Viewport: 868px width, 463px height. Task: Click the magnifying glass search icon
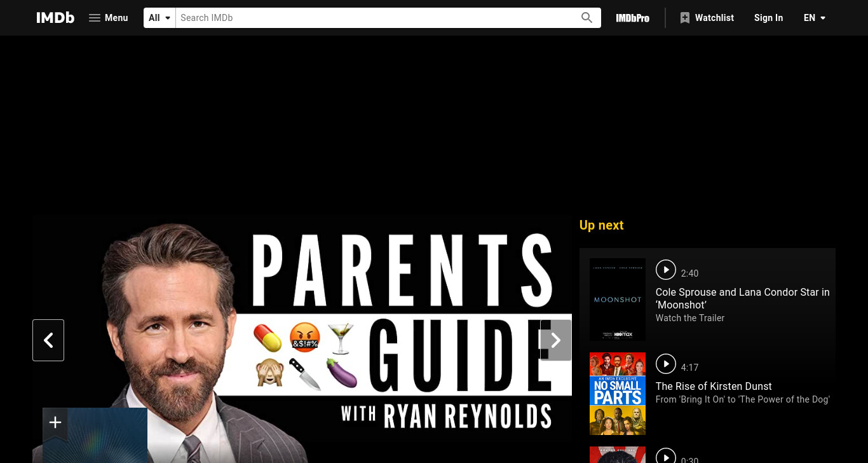[587, 18]
